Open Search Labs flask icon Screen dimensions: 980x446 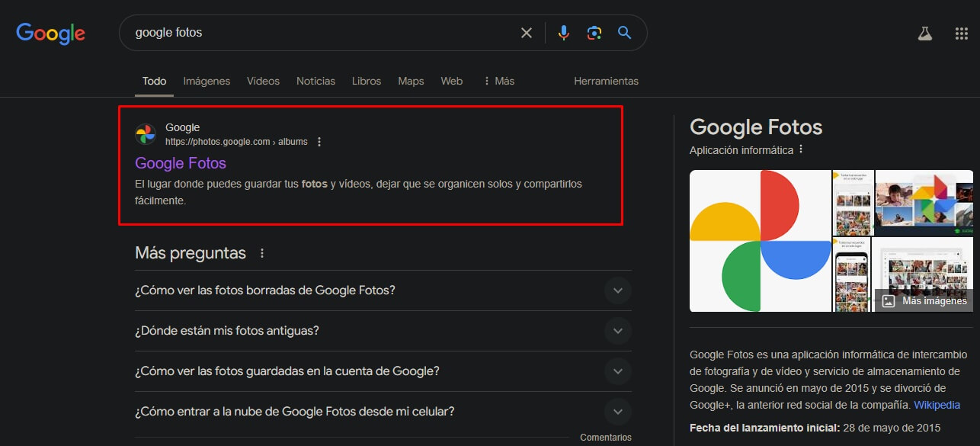[925, 34]
